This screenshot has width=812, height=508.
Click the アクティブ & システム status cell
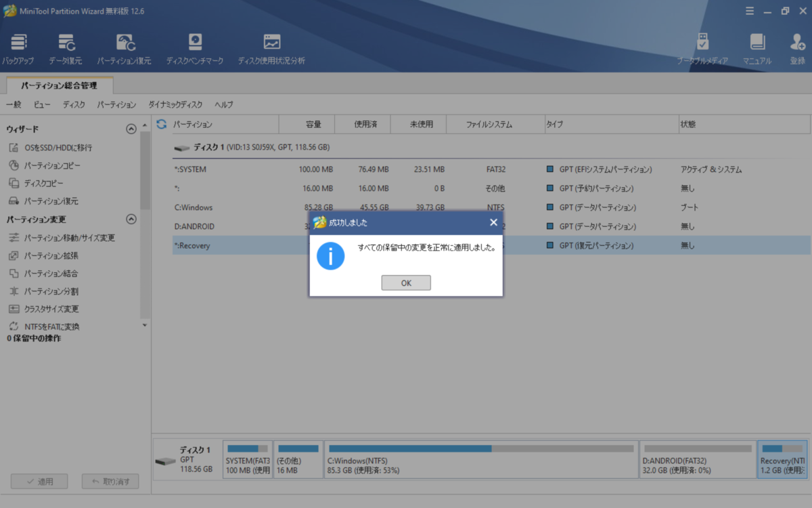click(x=711, y=169)
